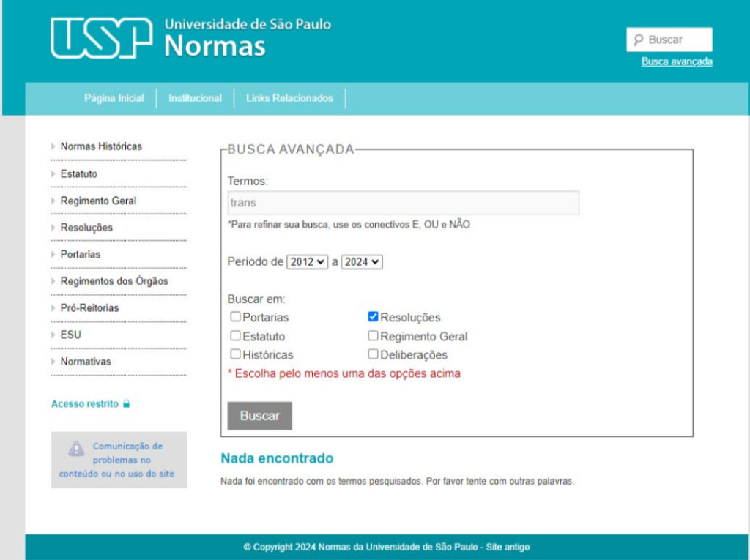Go to Links Relacionados in navigation bar
The height and width of the screenshot is (560, 750).
tap(289, 98)
